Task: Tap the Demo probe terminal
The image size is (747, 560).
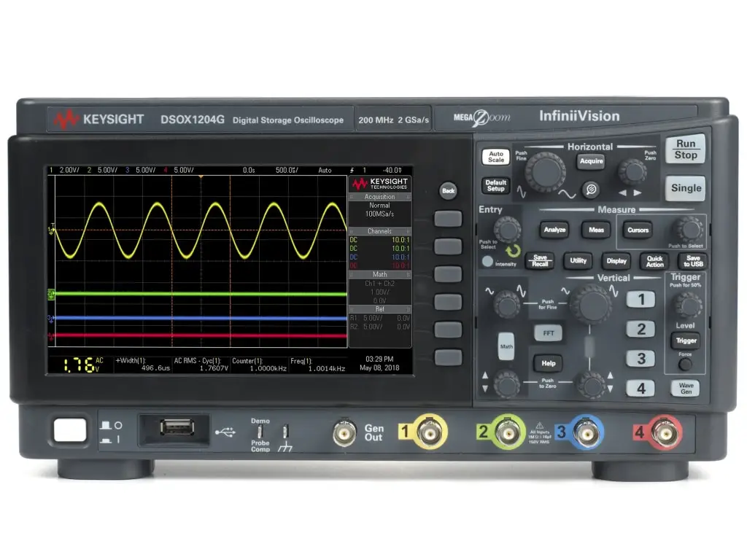Action: coord(260,432)
